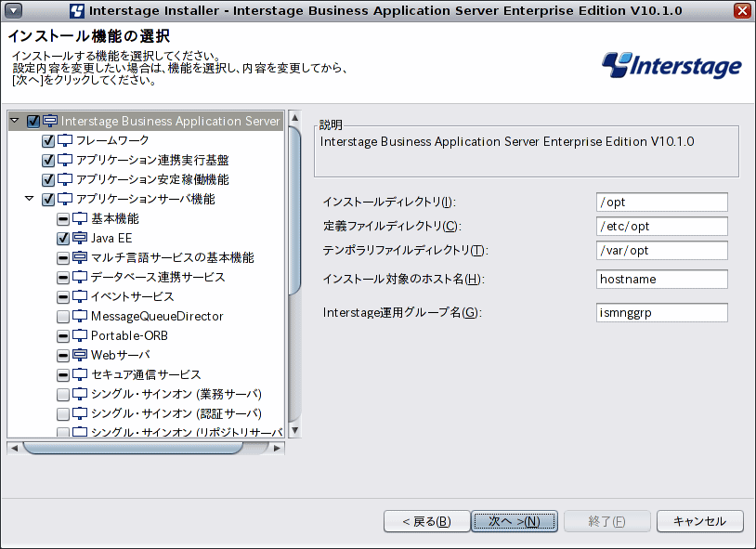
Task: Collapse the アプリケーションサーバ機能 tree node
Action: coord(30,198)
